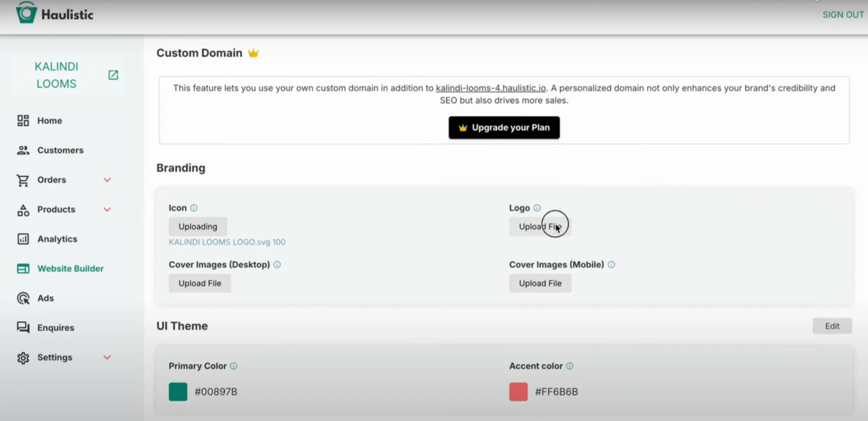Click crown icon beside Custom Domain

pos(253,53)
